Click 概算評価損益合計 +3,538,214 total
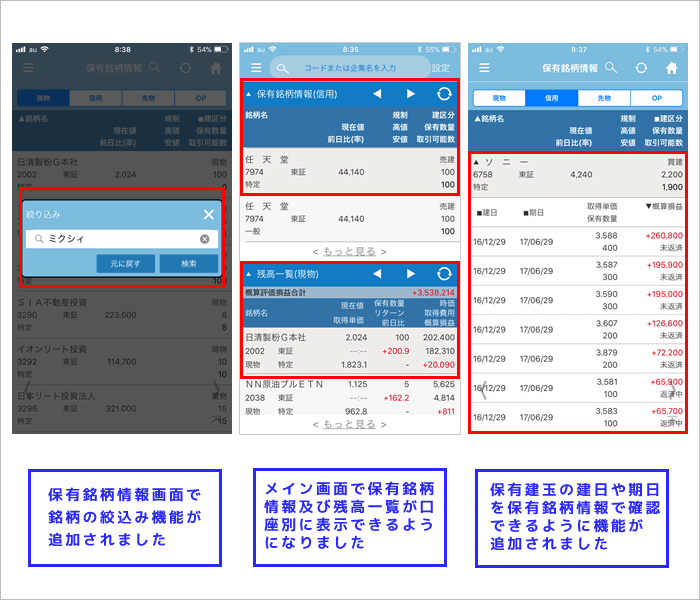 (x=350, y=293)
